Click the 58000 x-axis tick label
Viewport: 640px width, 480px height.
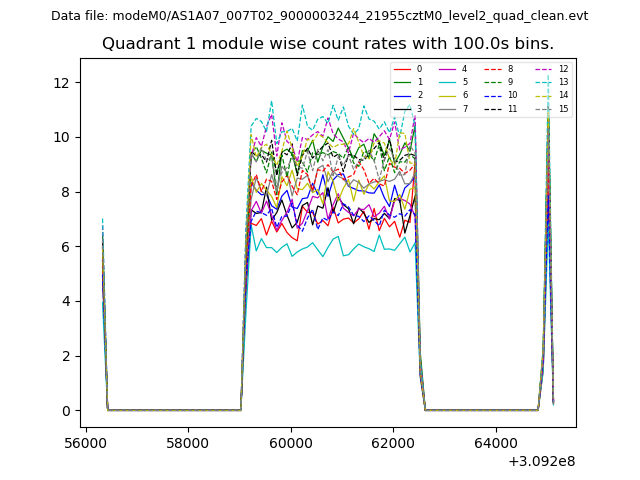pos(188,442)
